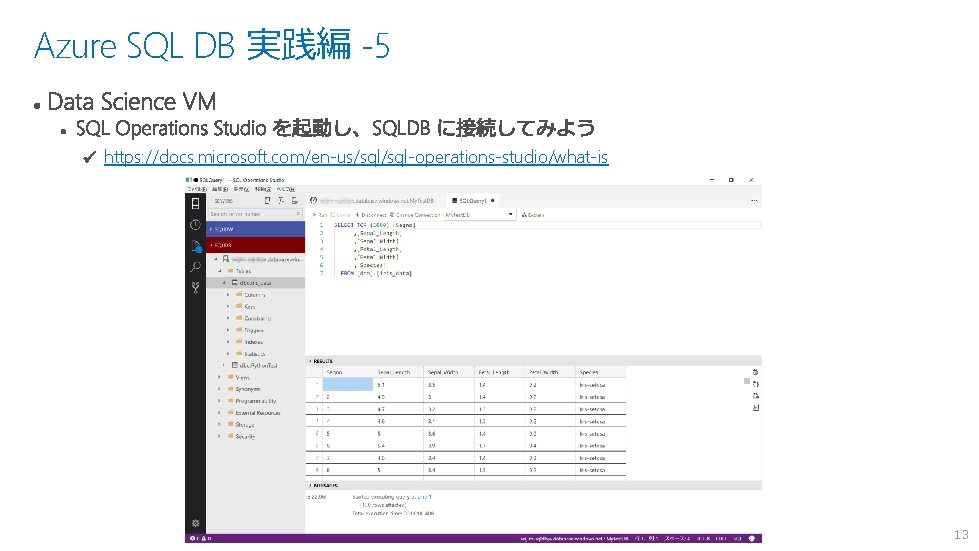Image resolution: width=979 pixels, height=551 pixels.
Task: Expand the Columns folder
Action: pos(228,295)
